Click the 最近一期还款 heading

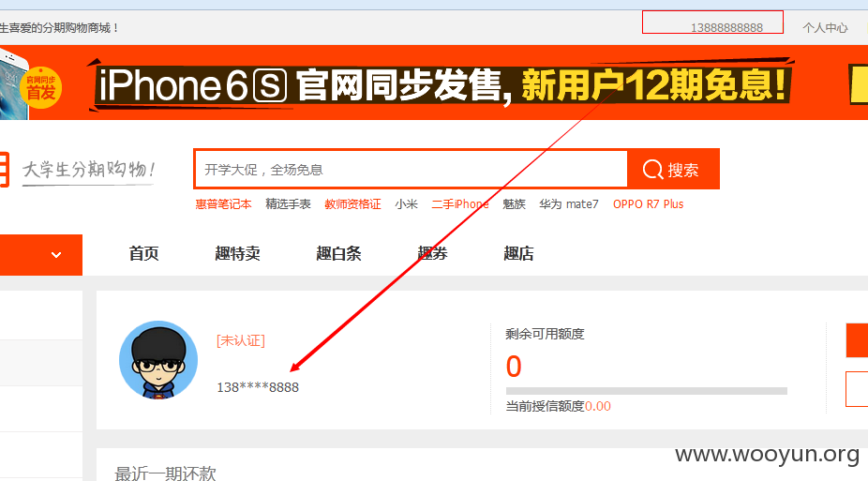(165, 473)
